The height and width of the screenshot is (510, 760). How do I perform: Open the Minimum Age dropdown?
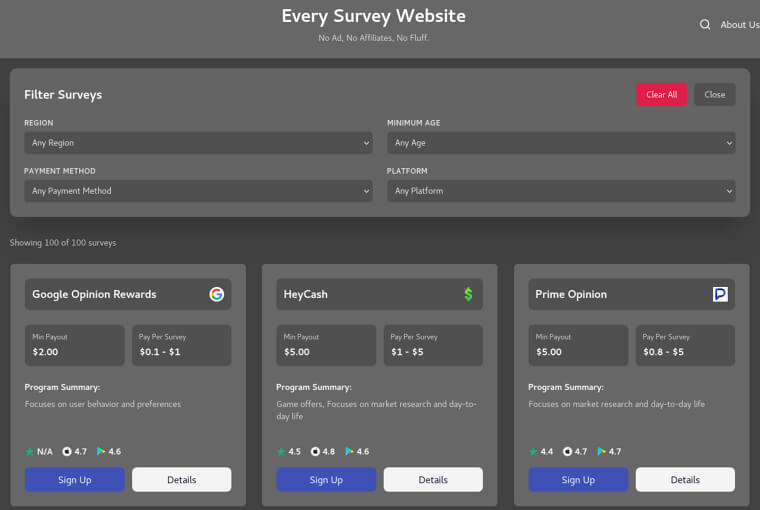click(561, 143)
